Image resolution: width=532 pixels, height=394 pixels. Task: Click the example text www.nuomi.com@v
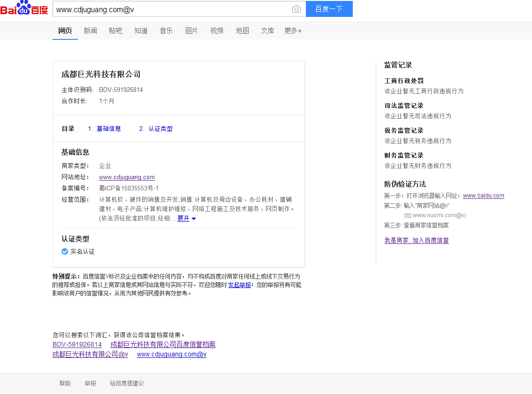pyautogui.click(x=438, y=215)
